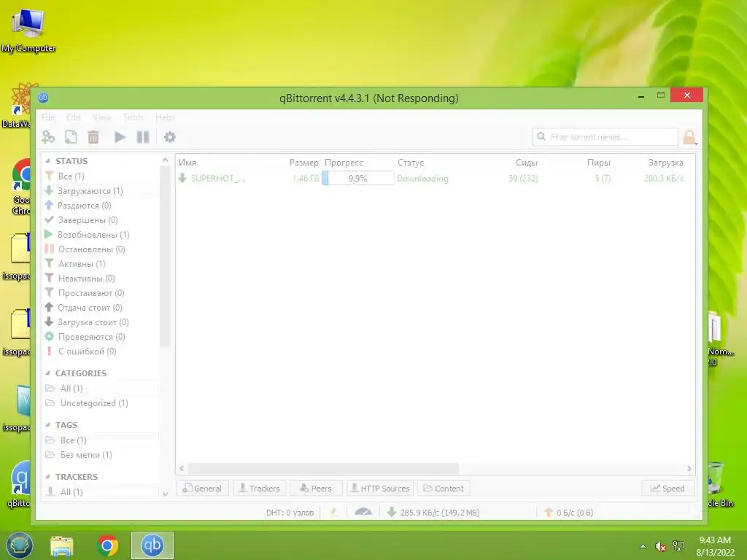Screen dimensions: 747x560
Task: Sort by the Размер column header
Action: (x=303, y=163)
